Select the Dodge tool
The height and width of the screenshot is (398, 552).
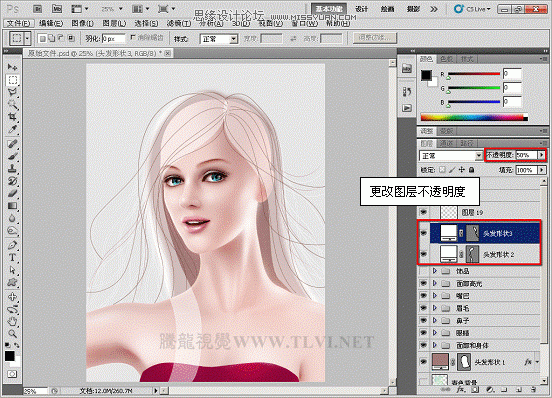pos(12,231)
